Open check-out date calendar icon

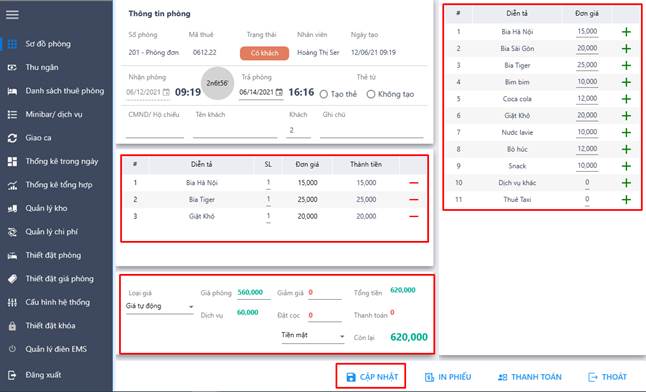279,92
